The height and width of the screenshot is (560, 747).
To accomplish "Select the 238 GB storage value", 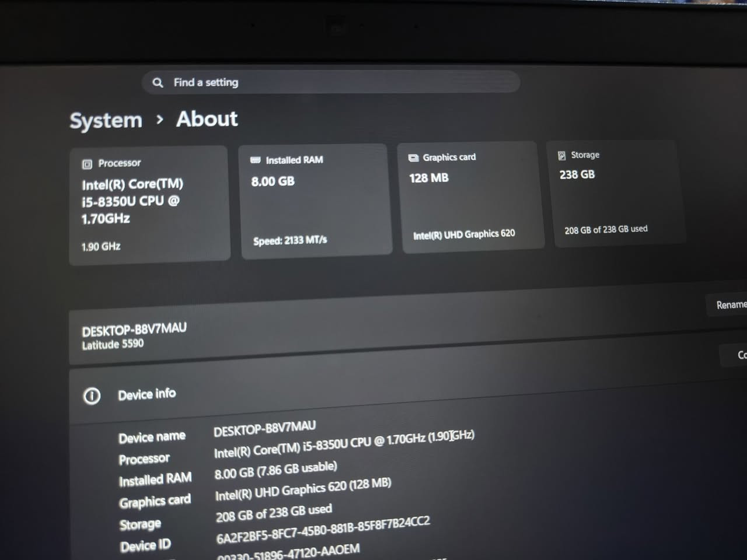I will pos(577,174).
